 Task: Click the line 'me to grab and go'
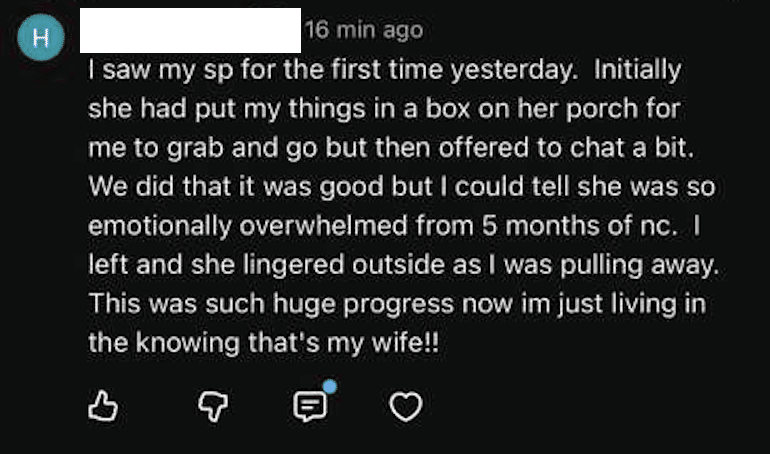[x=391, y=148]
